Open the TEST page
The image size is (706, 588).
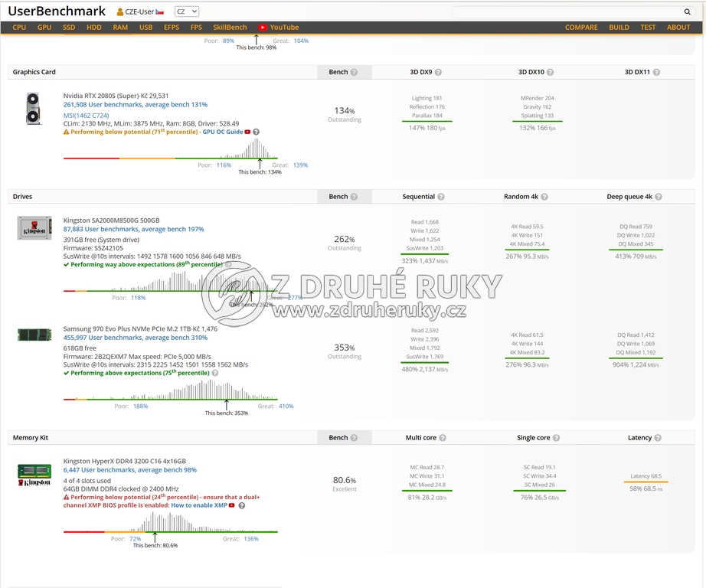[648, 28]
